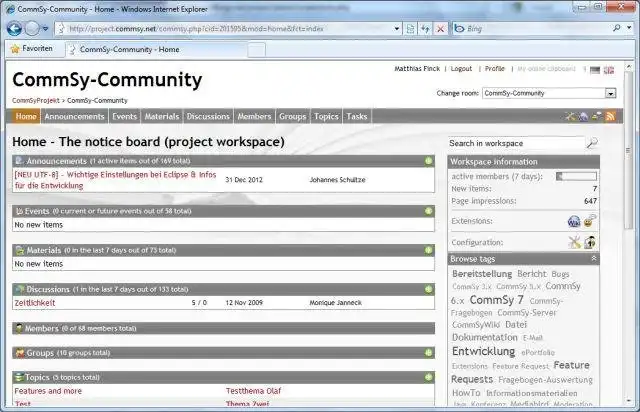This screenshot has height=412, width=640.
Task: Go back with the browser Back arrow
Action: tap(14, 29)
